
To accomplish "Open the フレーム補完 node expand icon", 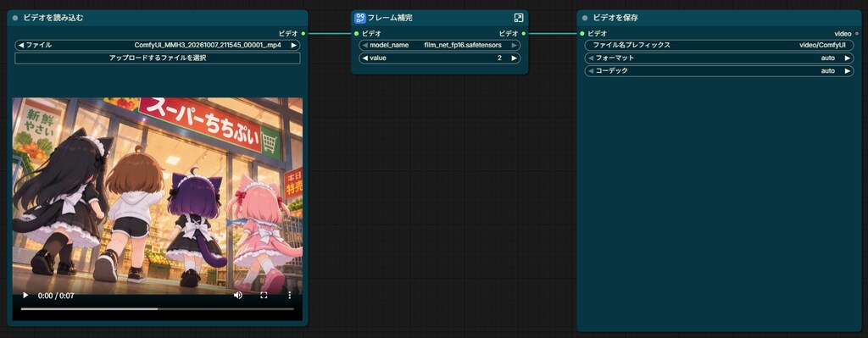I will tap(518, 18).
